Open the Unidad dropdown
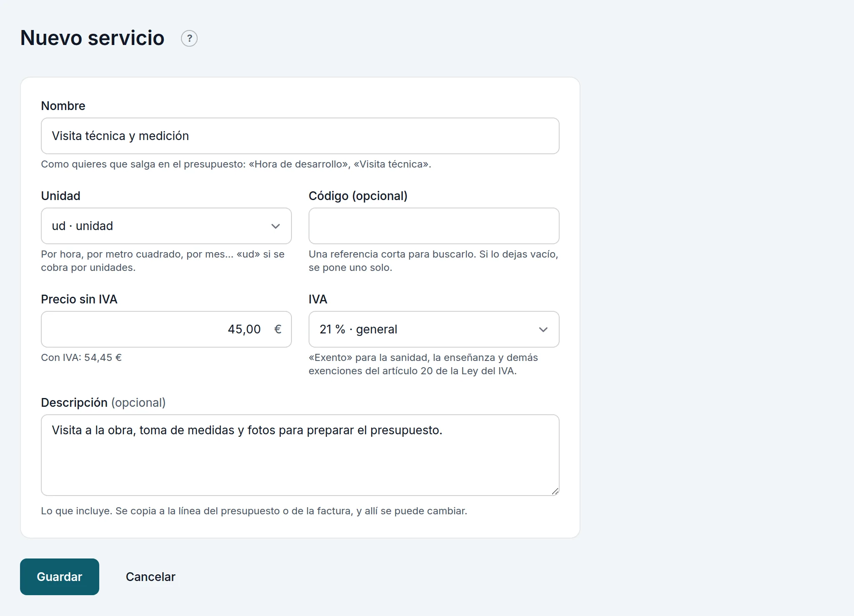 [x=166, y=226]
